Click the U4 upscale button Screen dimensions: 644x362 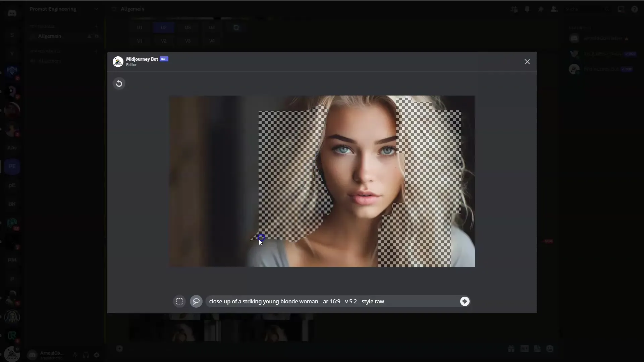click(x=212, y=27)
